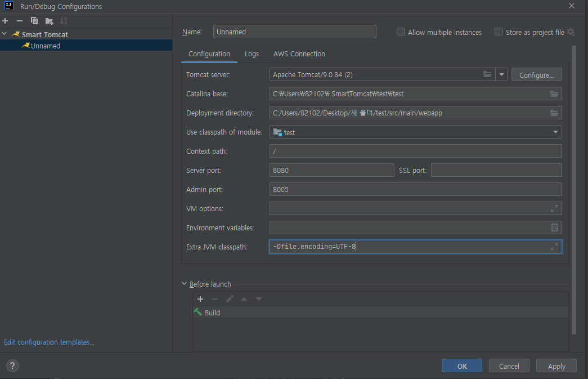Click the Server port field

[x=332, y=171]
